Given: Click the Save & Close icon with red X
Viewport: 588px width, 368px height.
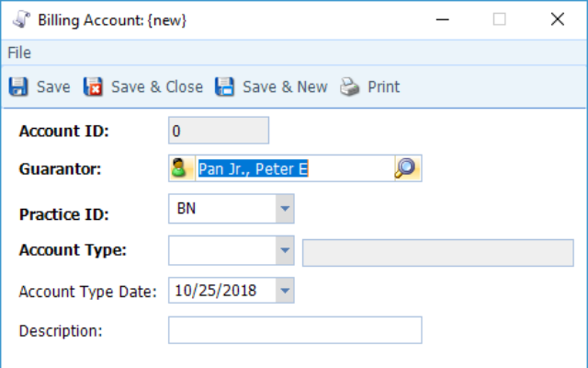Looking at the screenshot, I should (x=93, y=86).
